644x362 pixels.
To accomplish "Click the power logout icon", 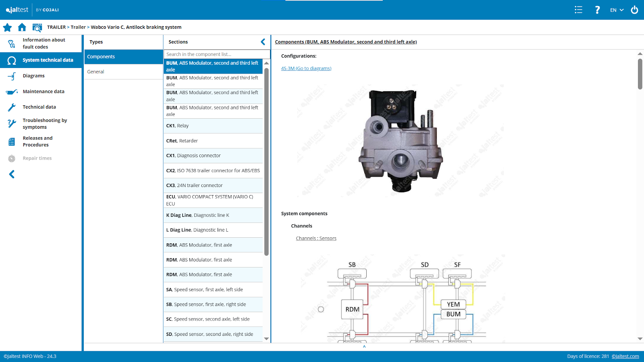I will pos(634,10).
